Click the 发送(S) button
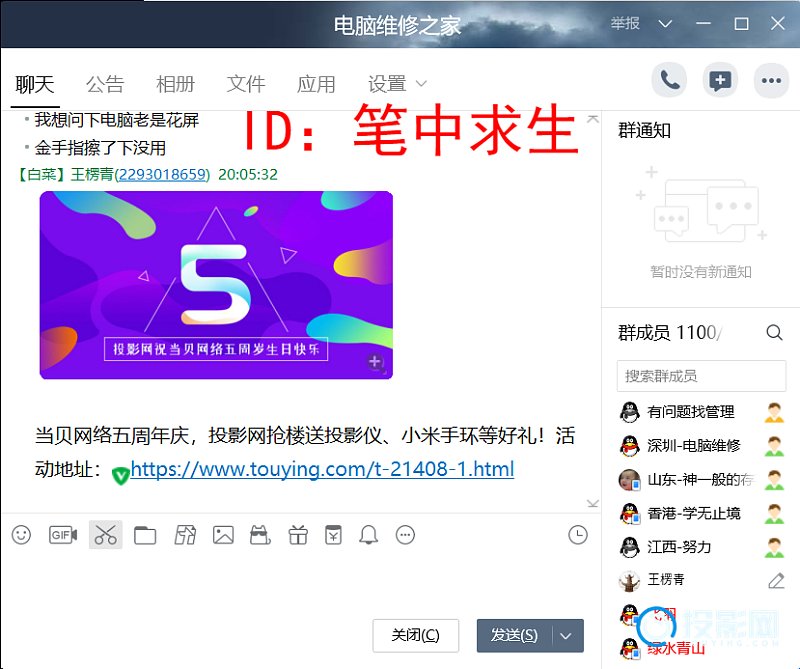The height and width of the screenshot is (669, 800). pos(515,636)
